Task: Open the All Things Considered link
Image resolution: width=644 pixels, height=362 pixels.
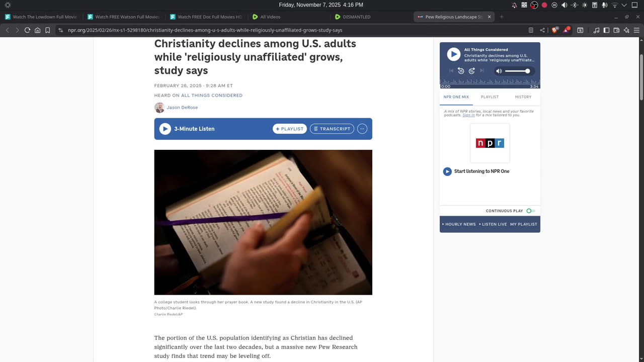Action: [212, 96]
